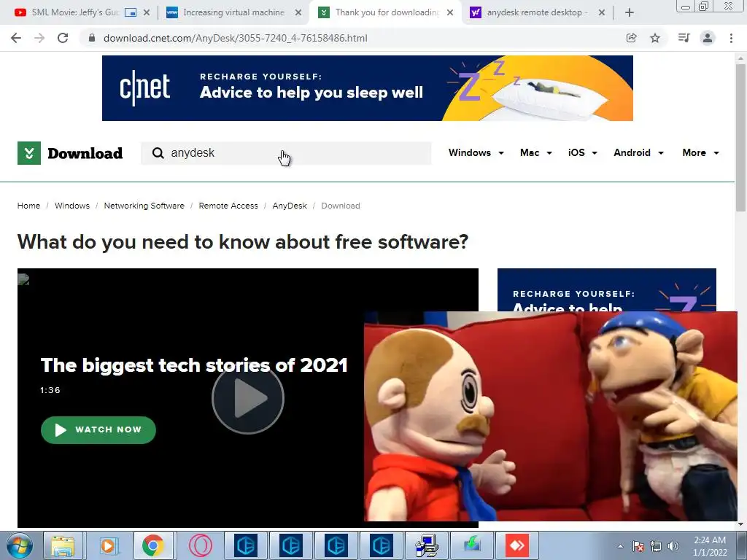Viewport: 747px width, 560px height.
Task: Close the SML Movie tab
Action: 146,12
